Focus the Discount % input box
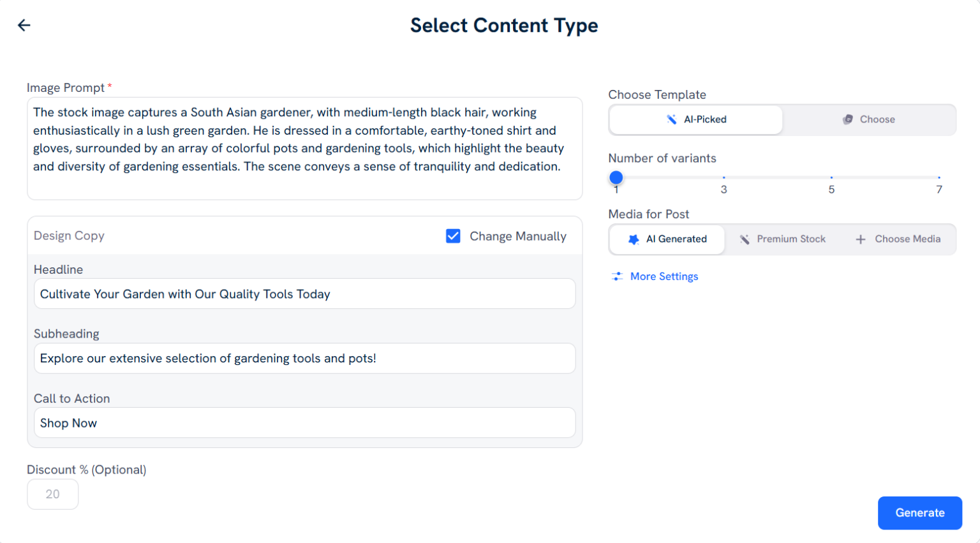The height and width of the screenshot is (543, 980). (x=52, y=495)
